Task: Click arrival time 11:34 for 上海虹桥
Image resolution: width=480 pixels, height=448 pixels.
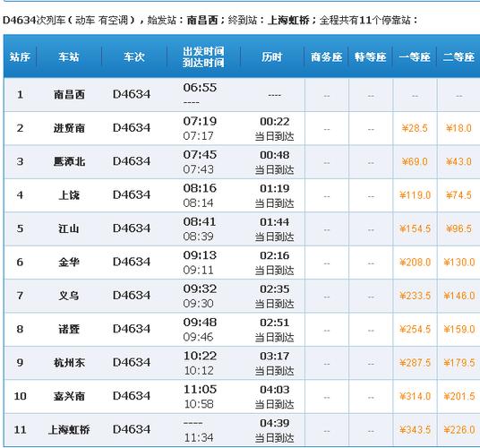Action: [x=199, y=437]
